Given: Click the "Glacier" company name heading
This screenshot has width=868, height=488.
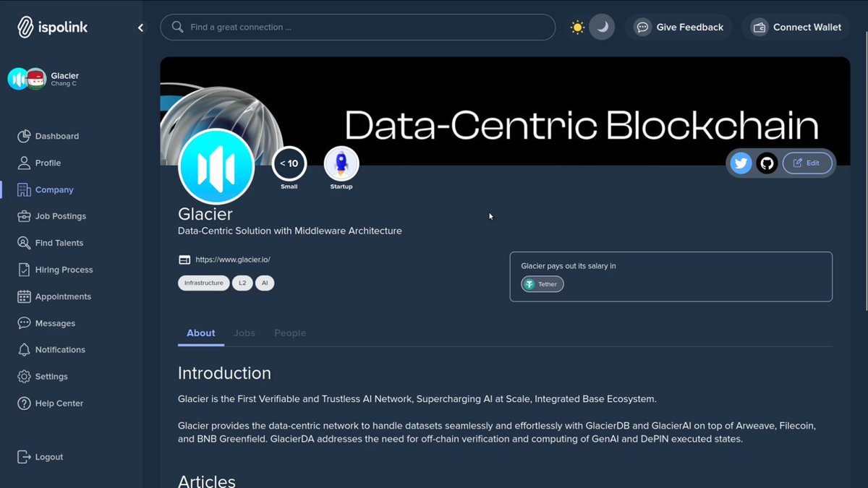Looking at the screenshot, I should (205, 214).
